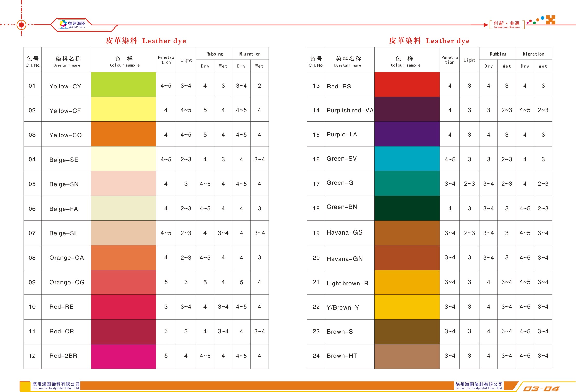Click Yellow-CY migration wet value '2'
The image size is (576, 392).
tap(259, 86)
